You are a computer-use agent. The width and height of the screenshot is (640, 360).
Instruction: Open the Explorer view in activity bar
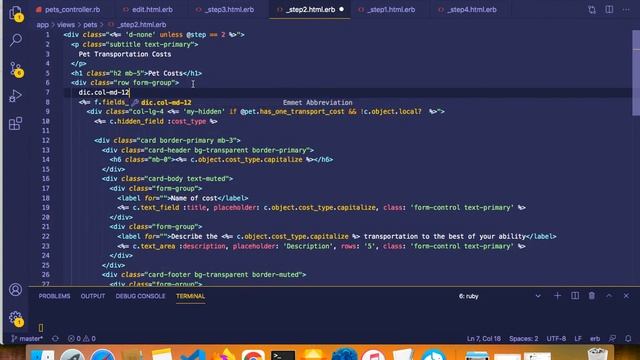16,13
